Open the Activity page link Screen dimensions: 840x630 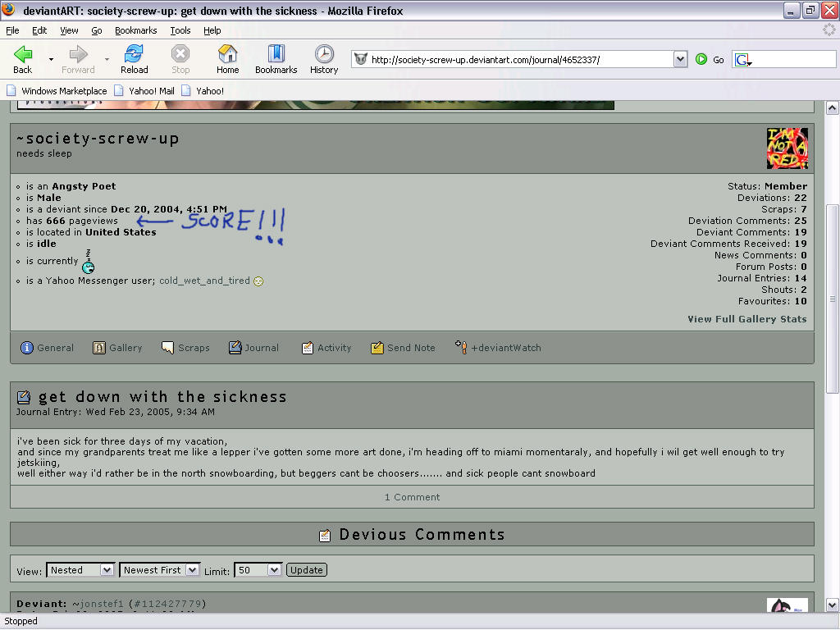coord(335,348)
